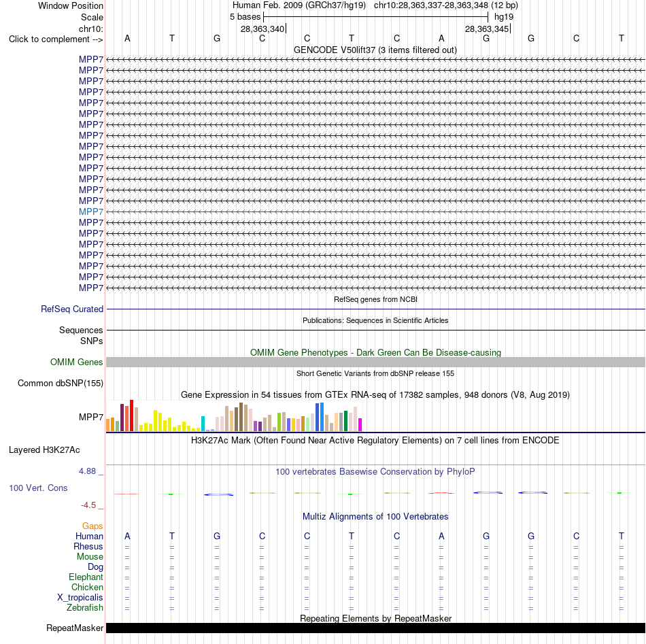Click the '5 bases' scale bar label
Viewport: 646px width, 644px height.
point(245,17)
